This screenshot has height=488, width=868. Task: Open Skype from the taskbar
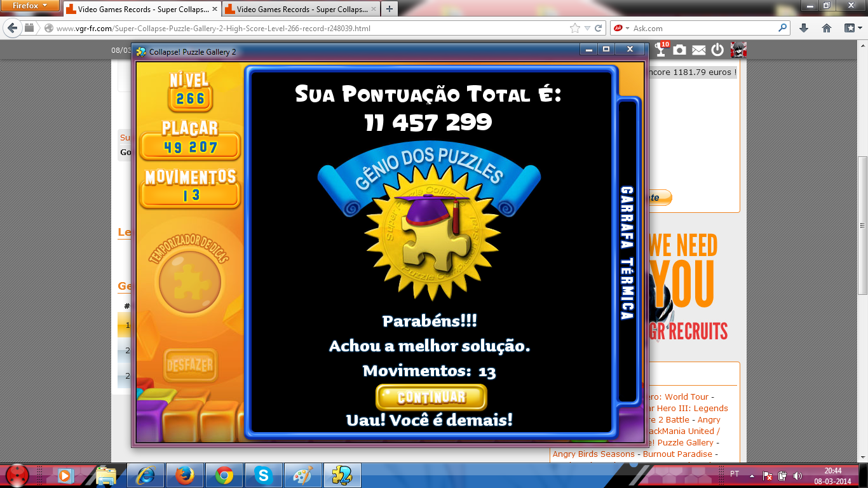click(x=262, y=475)
